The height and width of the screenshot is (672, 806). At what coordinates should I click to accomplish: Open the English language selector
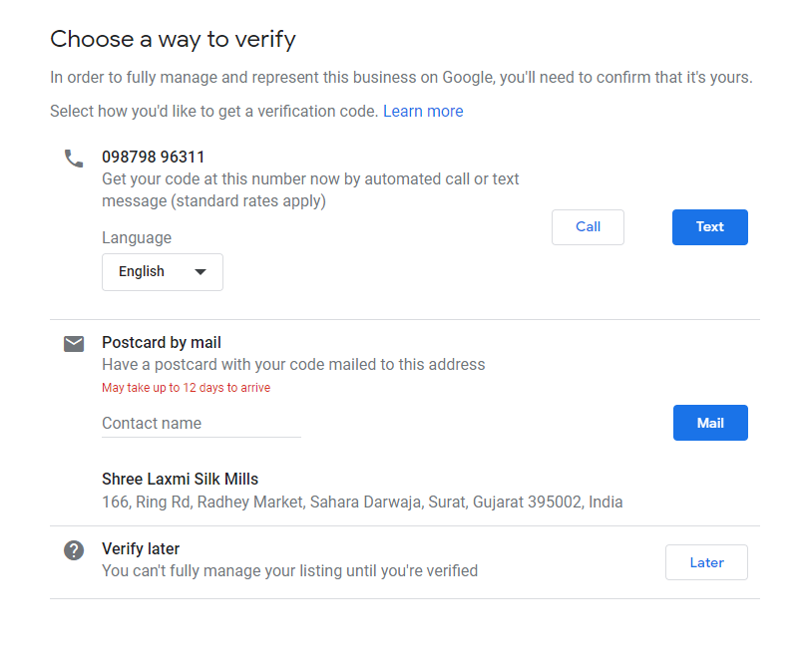tap(162, 272)
